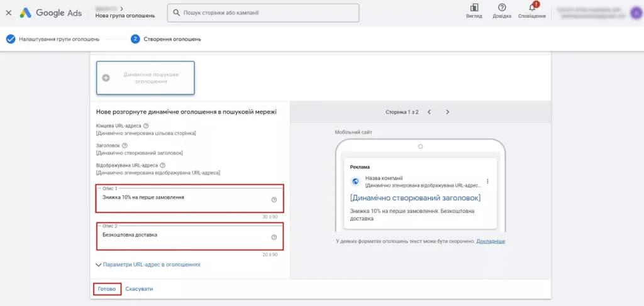Viewport: 644px width, 306px height.
Task: Show help for Кінцева URL-адреса
Action: pyautogui.click(x=146, y=126)
